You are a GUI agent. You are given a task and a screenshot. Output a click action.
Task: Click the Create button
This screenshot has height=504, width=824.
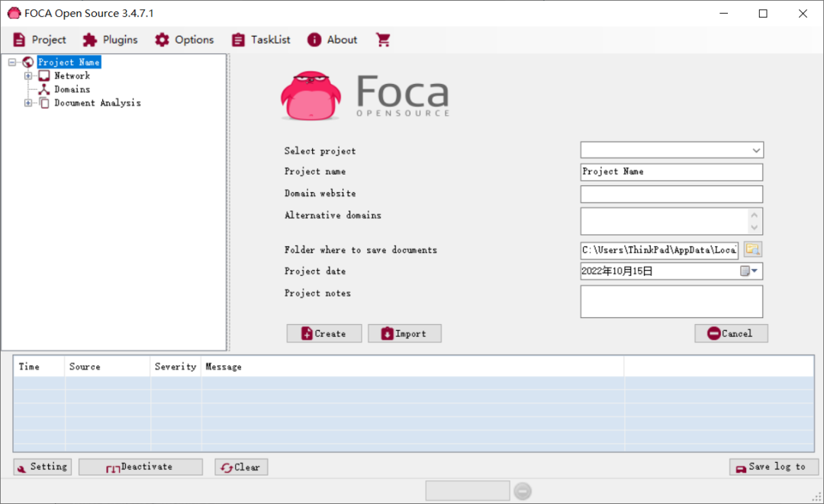click(x=324, y=334)
